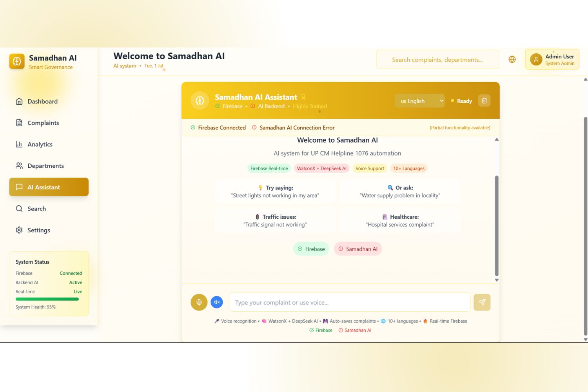588x392 pixels.
Task: Click the Firebase Real-time tag
Action: [269, 169]
